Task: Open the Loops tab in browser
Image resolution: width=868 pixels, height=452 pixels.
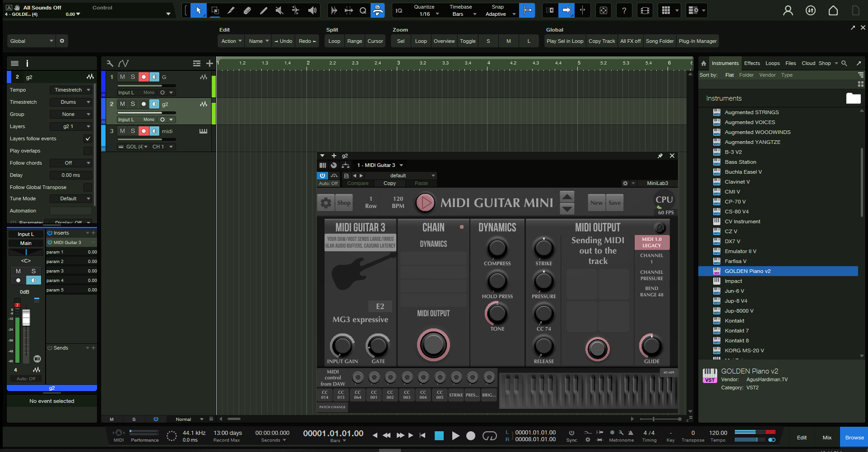Action: click(x=772, y=63)
